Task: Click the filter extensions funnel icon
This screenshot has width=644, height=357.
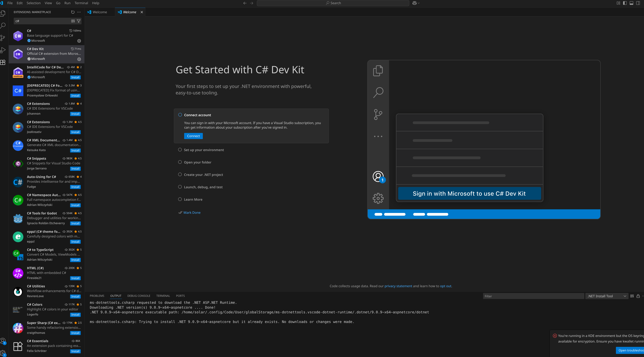Action: pos(79,21)
